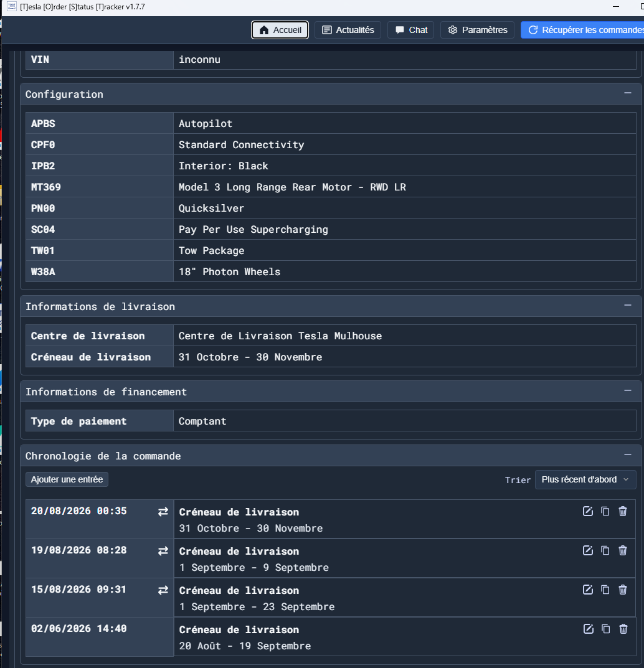Select the SC04 code cell
Viewport: 644px width, 668px height.
coord(100,229)
